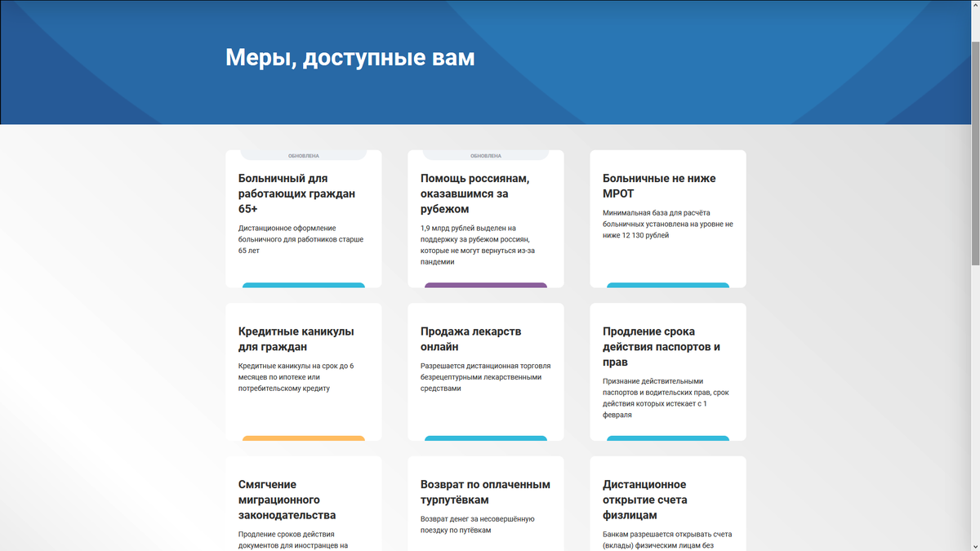
Task: Click the heading "Меры, доступные вам"
Action: (x=350, y=57)
